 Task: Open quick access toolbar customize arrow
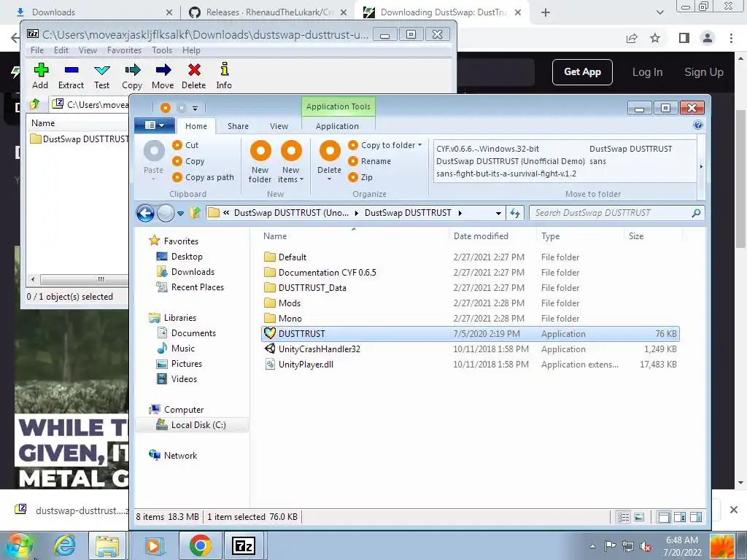(195, 108)
